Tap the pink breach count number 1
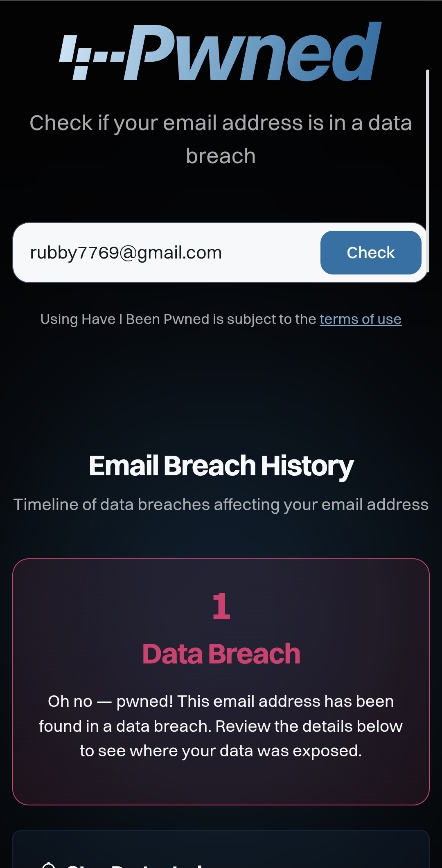 point(221,606)
